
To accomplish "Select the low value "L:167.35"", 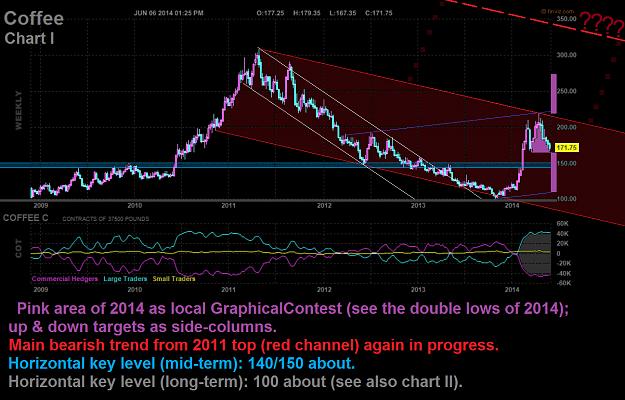I will point(343,13).
